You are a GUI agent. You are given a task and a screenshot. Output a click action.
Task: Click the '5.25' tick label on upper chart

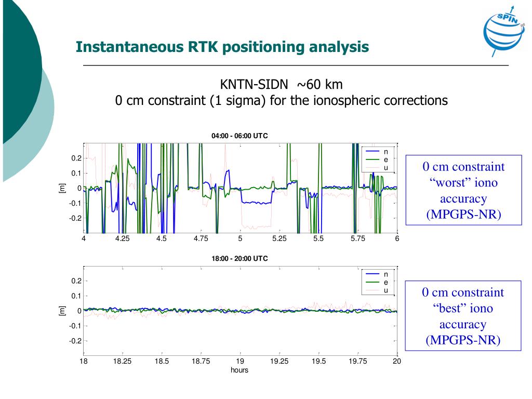(279, 238)
